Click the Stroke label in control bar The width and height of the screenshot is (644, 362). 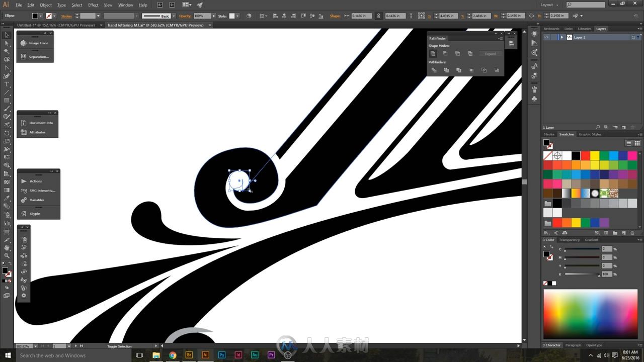(66, 16)
